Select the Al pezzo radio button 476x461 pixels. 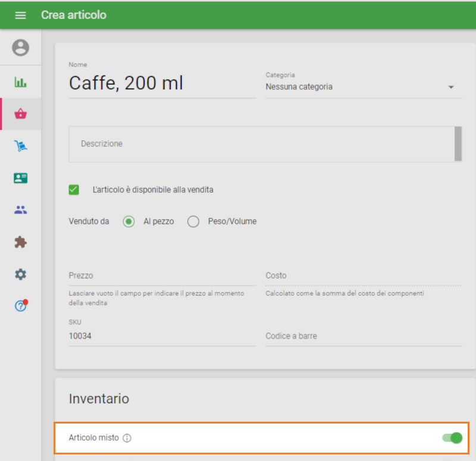129,221
